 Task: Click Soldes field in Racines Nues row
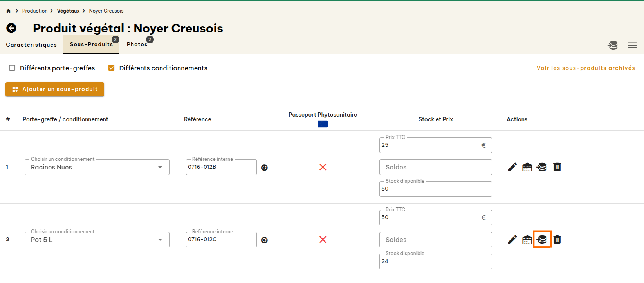435,167
